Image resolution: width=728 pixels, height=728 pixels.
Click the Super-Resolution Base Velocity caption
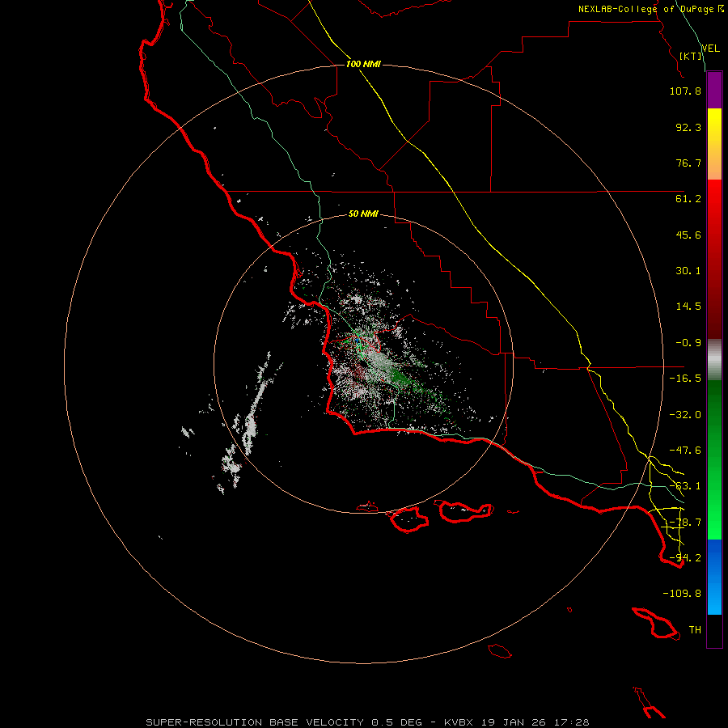click(x=367, y=722)
